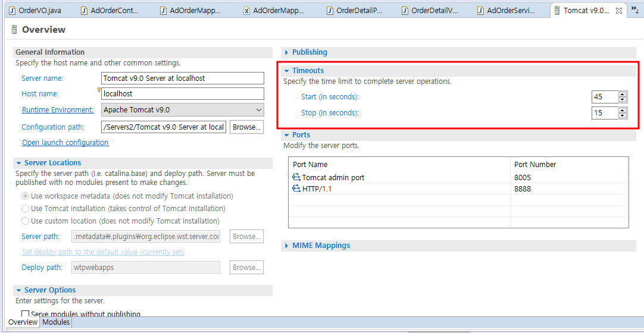Click the General Information section header
644x333 pixels.
(x=142, y=52)
